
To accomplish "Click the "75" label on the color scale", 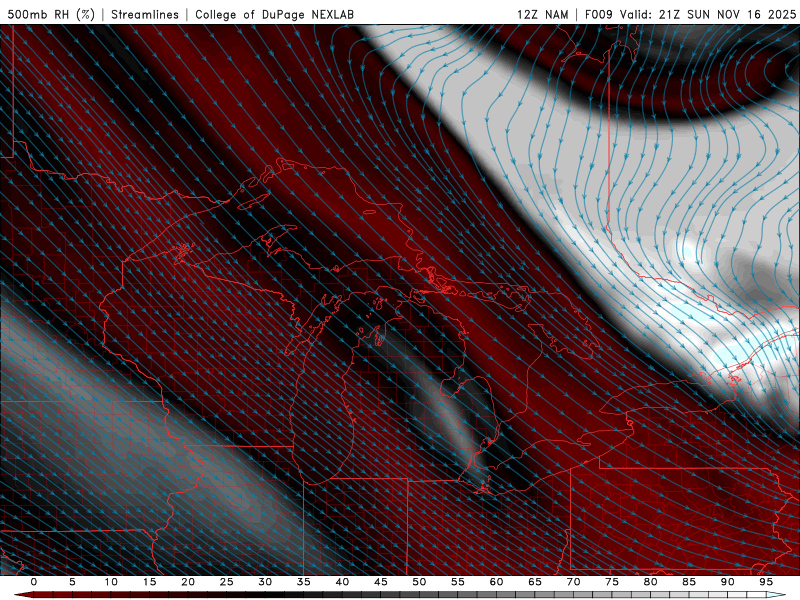I will (x=612, y=582).
